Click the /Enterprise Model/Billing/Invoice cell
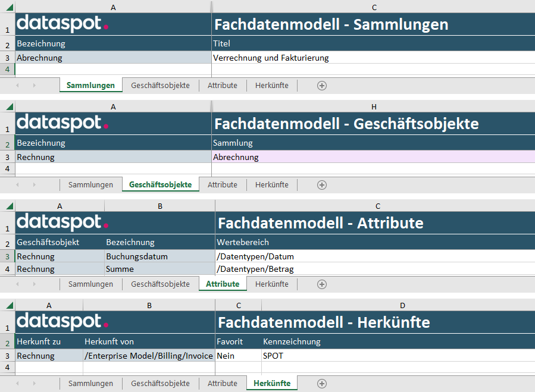The height and width of the screenshot is (392, 535). (x=149, y=356)
